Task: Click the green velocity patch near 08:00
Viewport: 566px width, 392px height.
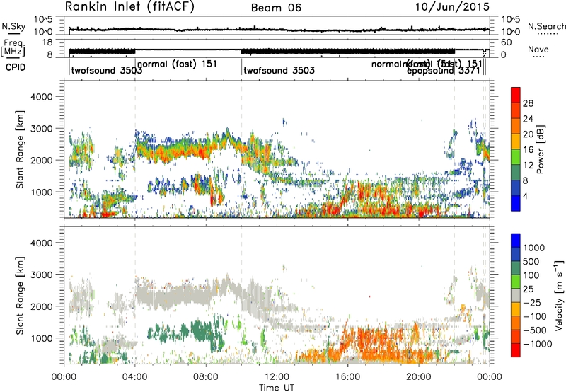Action: coord(202,330)
